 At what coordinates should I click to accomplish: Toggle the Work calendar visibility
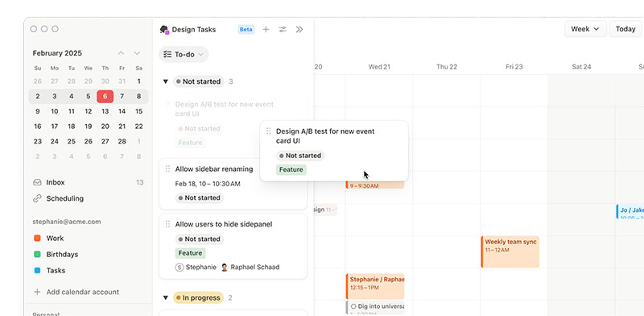tap(37, 239)
